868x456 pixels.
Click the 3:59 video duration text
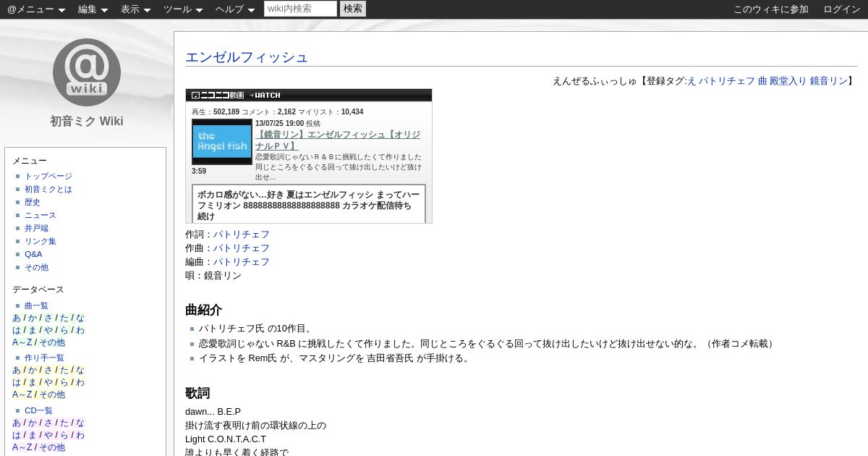tap(199, 172)
